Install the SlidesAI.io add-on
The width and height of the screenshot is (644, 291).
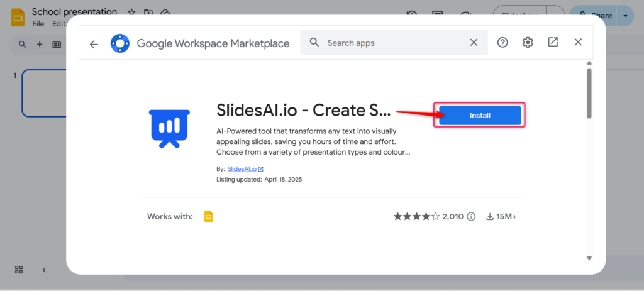(480, 116)
